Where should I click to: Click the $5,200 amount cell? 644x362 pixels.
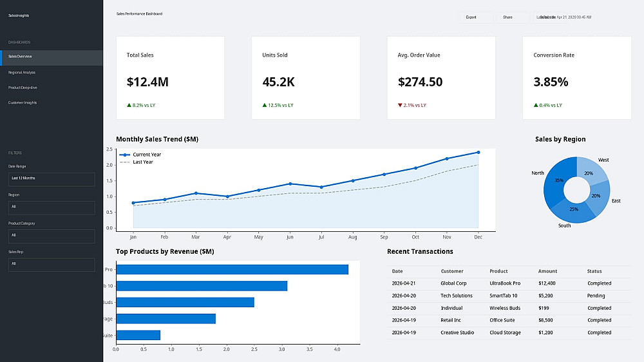click(x=545, y=296)
